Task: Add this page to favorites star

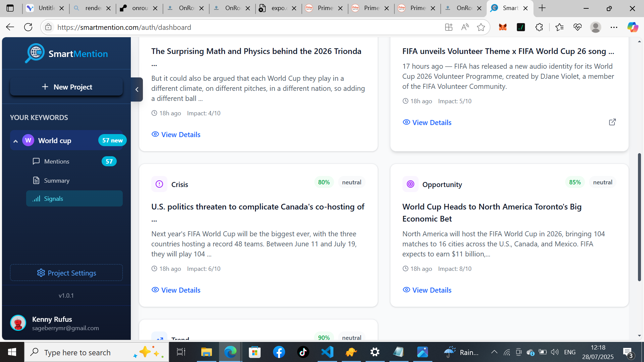Action: (x=481, y=27)
